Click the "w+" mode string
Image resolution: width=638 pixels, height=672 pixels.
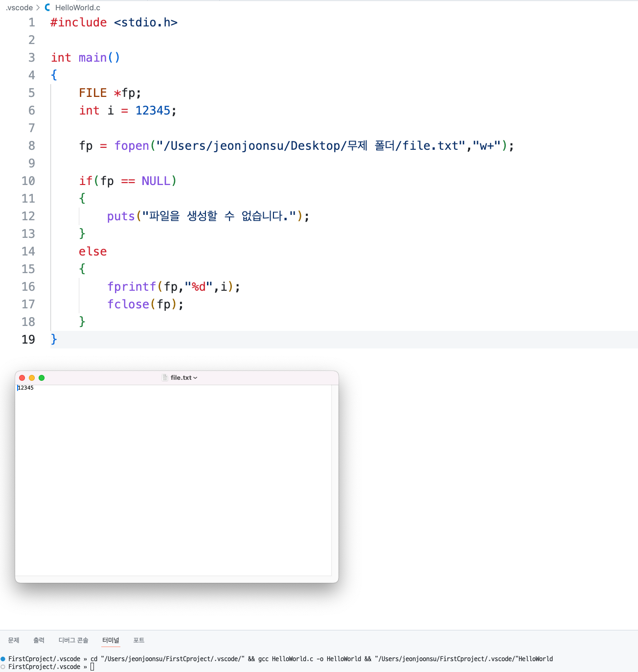point(486,146)
